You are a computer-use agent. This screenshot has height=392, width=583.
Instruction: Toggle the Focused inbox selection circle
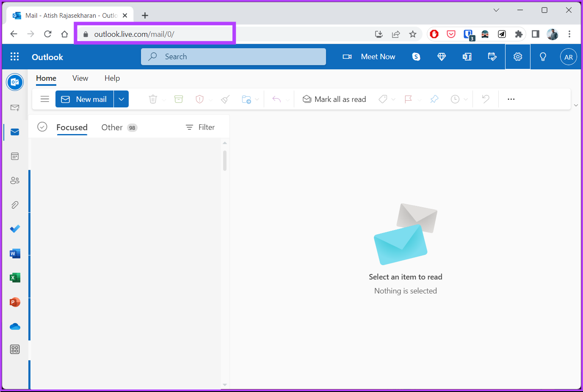click(42, 126)
